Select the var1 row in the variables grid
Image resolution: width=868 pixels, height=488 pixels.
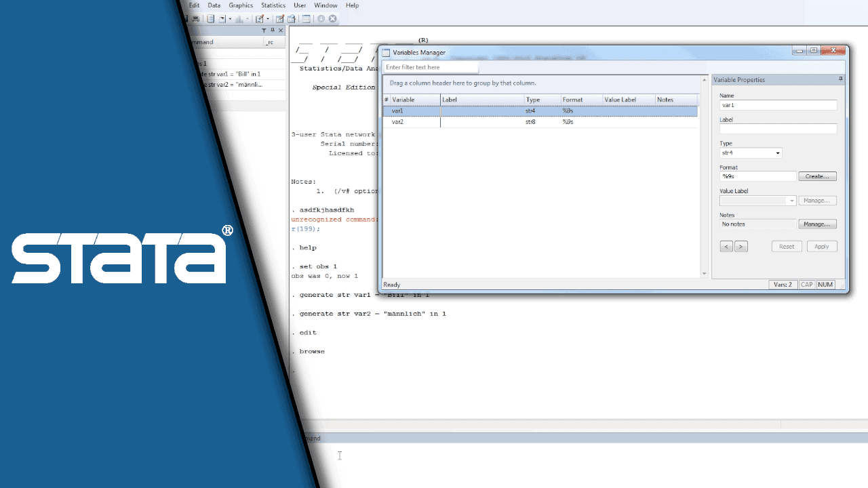540,110
